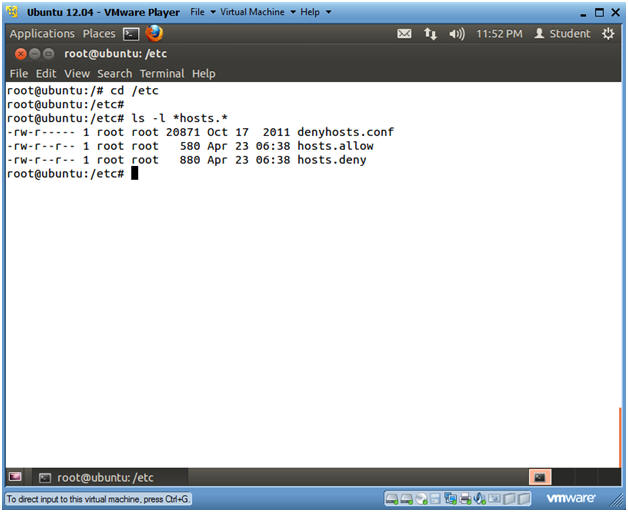
Task: Launch terminal from the top panel icon
Action: 131,34
